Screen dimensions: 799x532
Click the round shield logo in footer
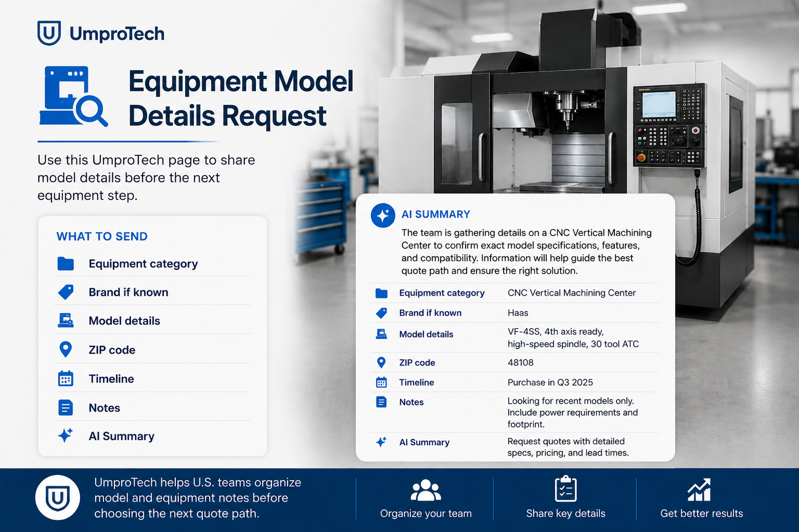pyautogui.click(x=58, y=498)
